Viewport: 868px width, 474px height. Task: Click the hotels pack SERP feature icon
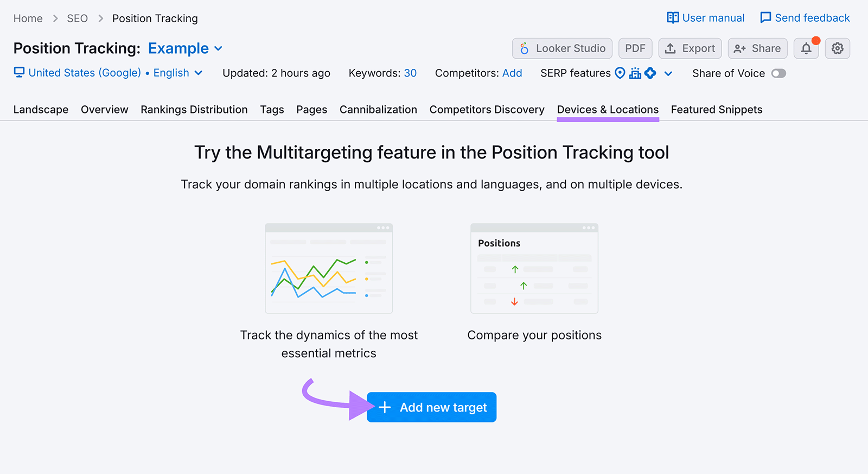[x=635, y=73]
